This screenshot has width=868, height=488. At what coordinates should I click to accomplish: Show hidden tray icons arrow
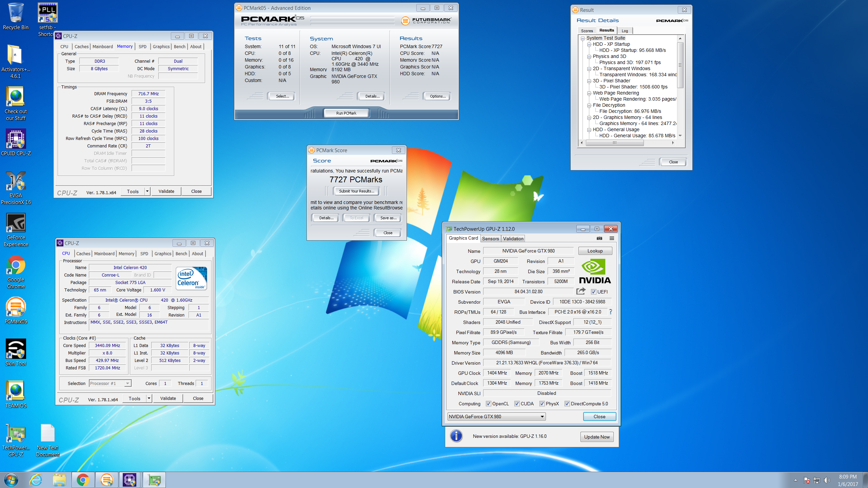[x=795, y=480]
